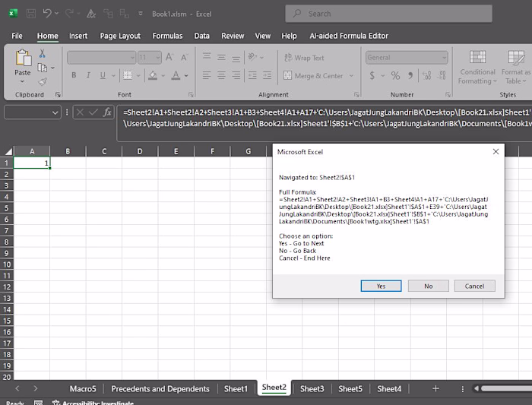The height and width of the screenshot is (405, 532).
Task: Expand the Name Box dropdown
Action: click(x=55, y=112)
